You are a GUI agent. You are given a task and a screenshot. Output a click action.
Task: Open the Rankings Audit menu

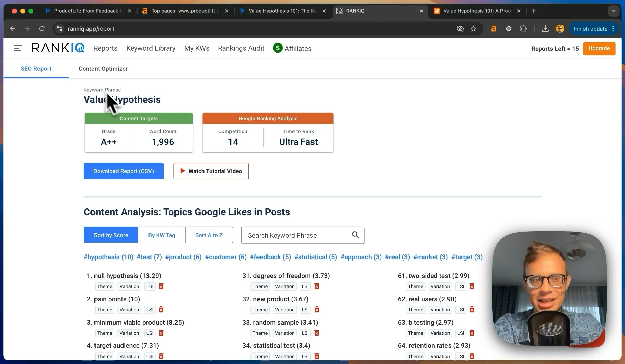pos(241,48)
